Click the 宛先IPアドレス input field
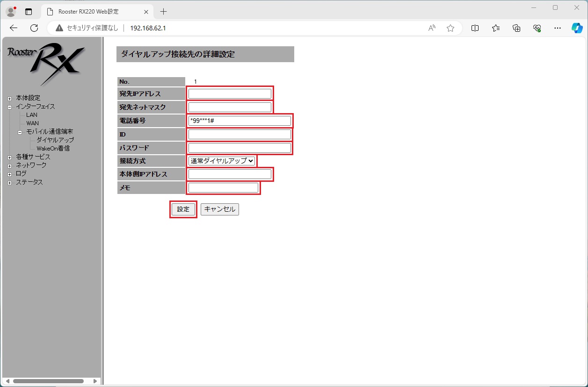588x387 pixels. click(x=230, y=93)
